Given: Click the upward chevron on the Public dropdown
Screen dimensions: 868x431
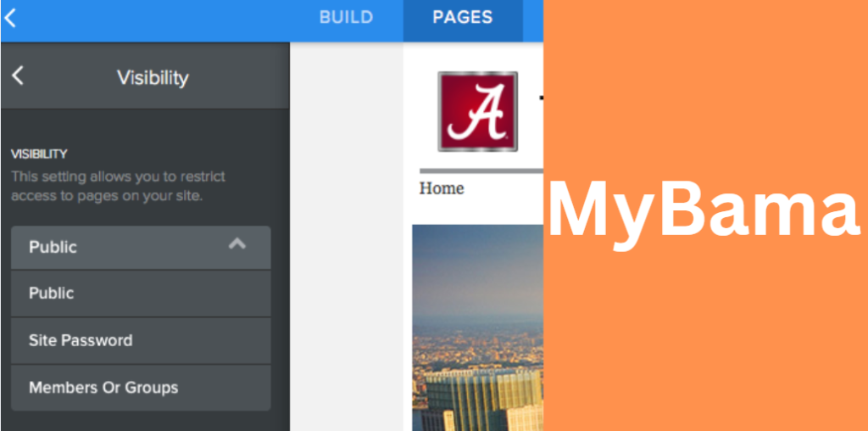Looking at the screenshot, I should click(237, 243).
